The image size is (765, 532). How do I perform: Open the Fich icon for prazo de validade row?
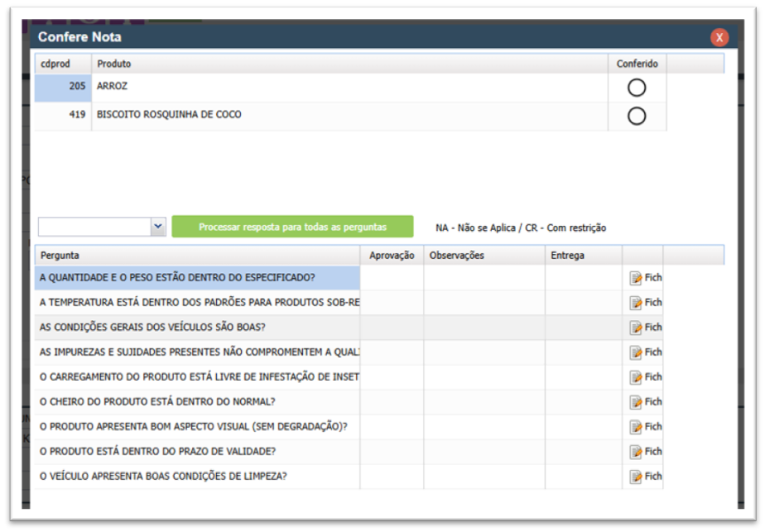[636, 452]
